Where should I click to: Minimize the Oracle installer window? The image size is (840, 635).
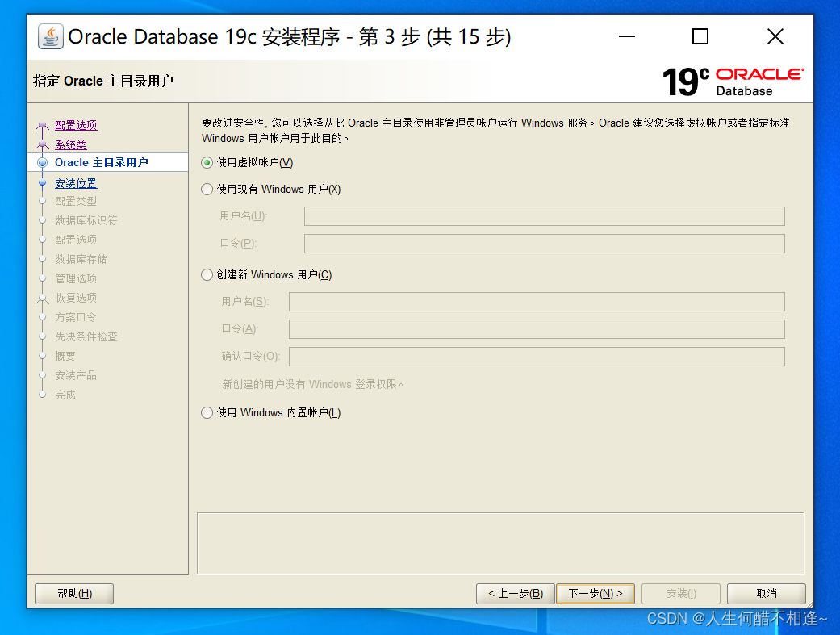[x=626, y=36]
